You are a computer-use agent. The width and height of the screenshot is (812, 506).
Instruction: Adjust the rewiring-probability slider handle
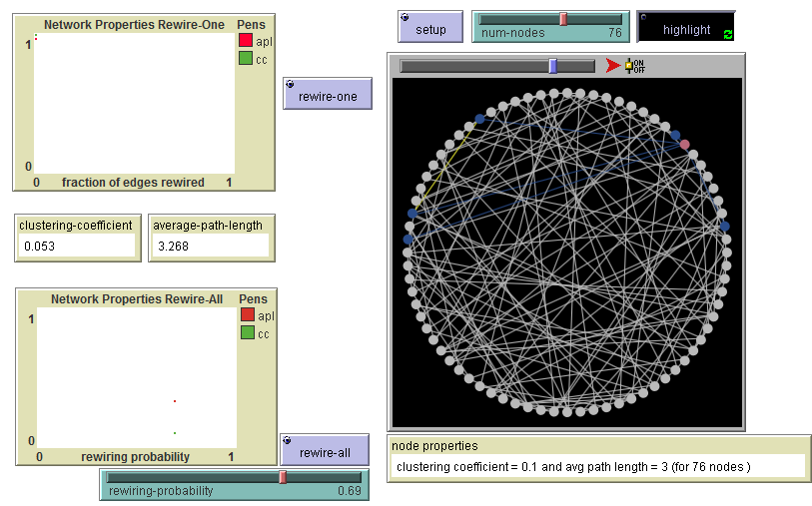283,477
